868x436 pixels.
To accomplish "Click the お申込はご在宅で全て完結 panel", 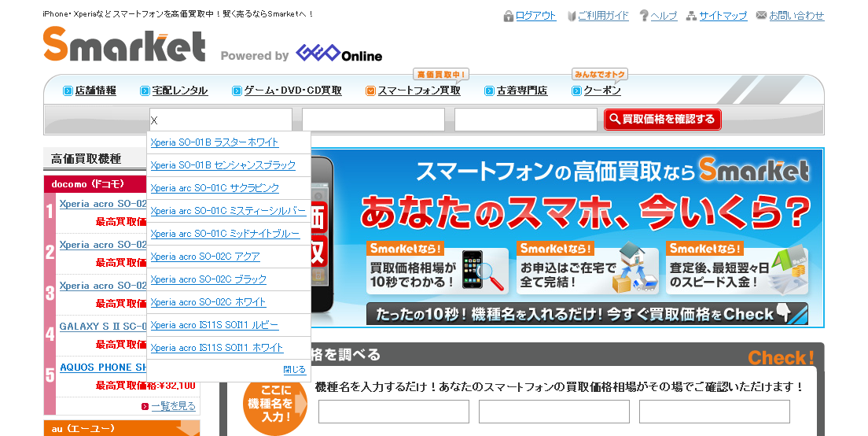I will (x=587, y=268).
